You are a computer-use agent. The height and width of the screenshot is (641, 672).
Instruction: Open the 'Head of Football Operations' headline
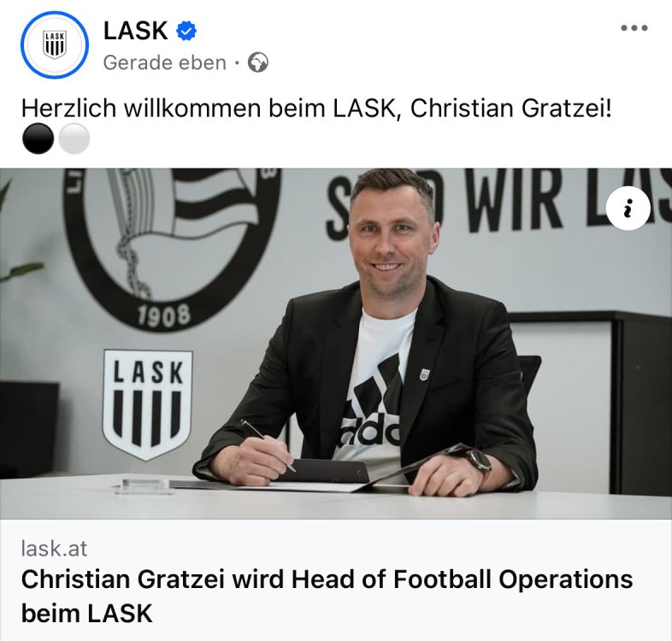click(327, 596)
